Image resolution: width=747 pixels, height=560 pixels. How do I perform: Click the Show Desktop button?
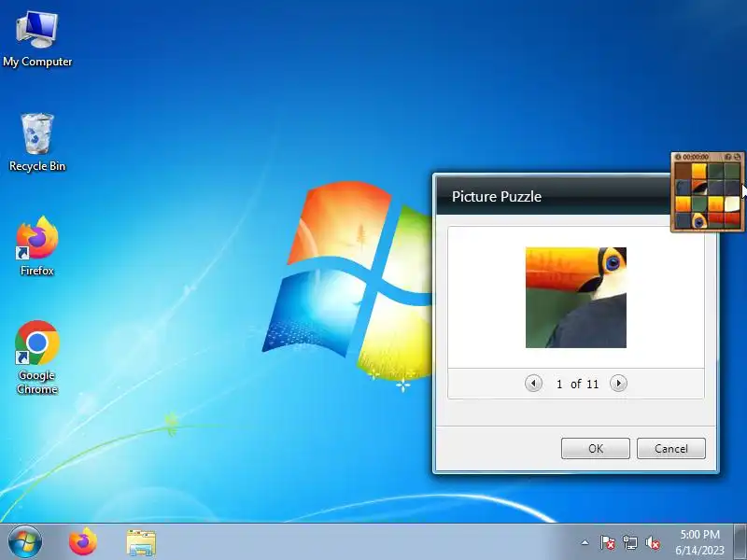[x=740, y=542]
